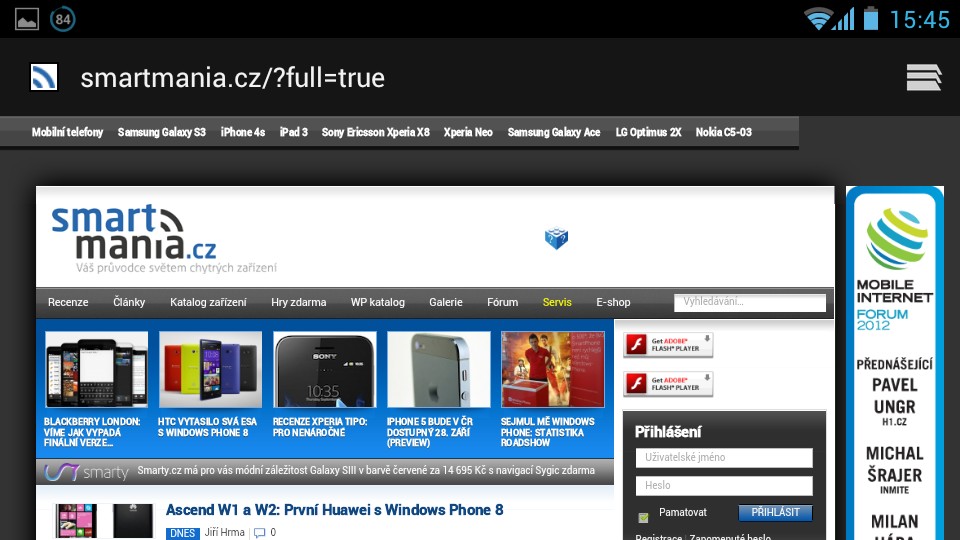Click headline BlackBerry London: víme jak vypadá

pos(92,432)
